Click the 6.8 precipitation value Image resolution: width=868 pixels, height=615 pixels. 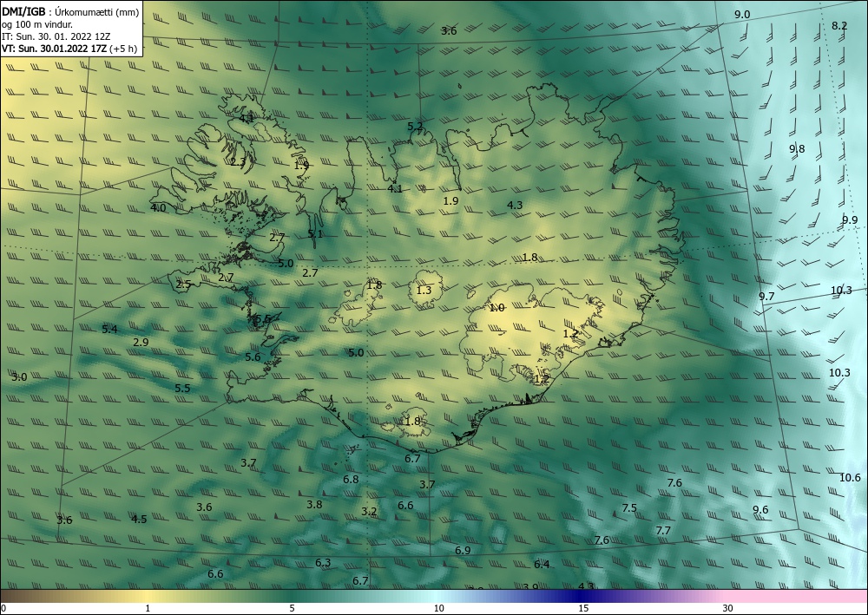(351, 480)
